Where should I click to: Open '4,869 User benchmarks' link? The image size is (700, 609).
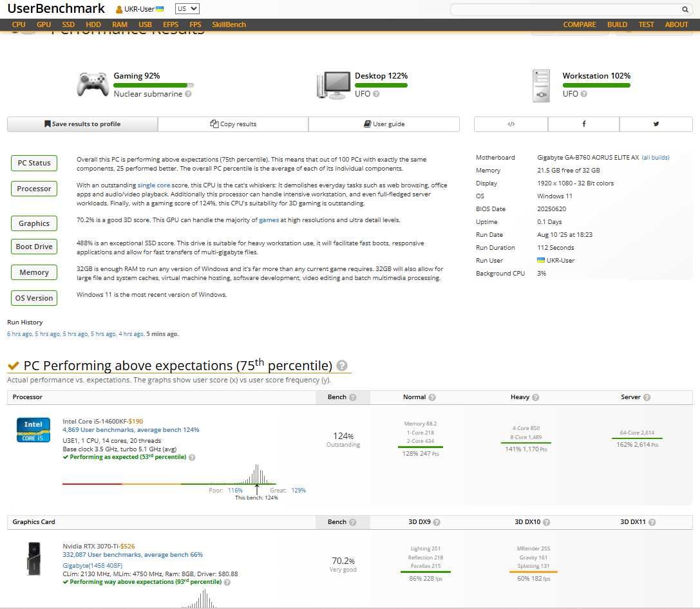[131, 429]
